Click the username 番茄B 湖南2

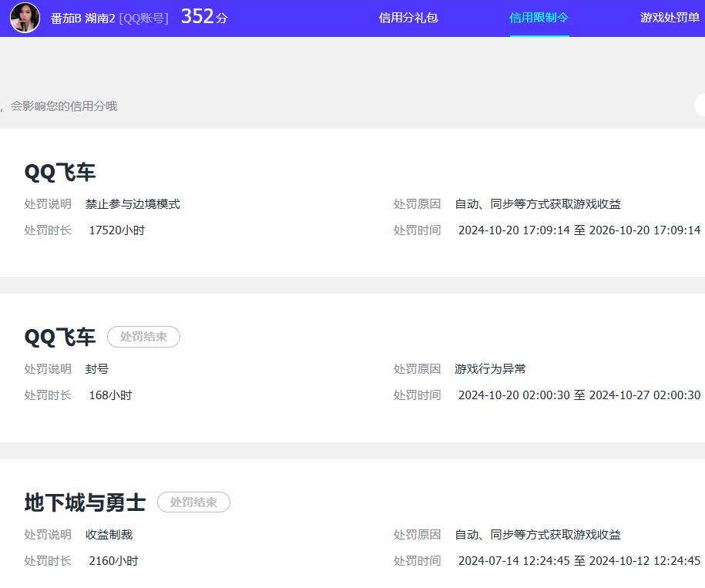point(82,18)
